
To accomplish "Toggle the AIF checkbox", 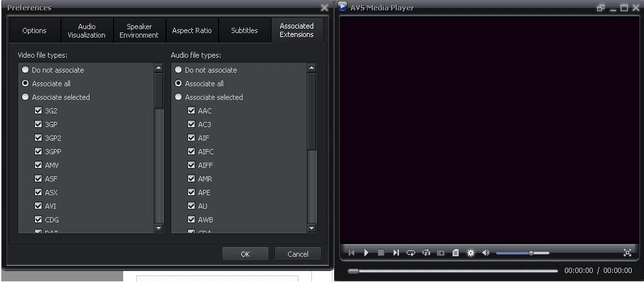I will click(x=191, y=137).
